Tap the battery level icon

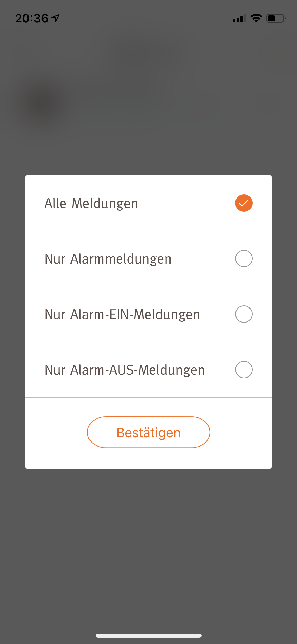pos(276,18)
